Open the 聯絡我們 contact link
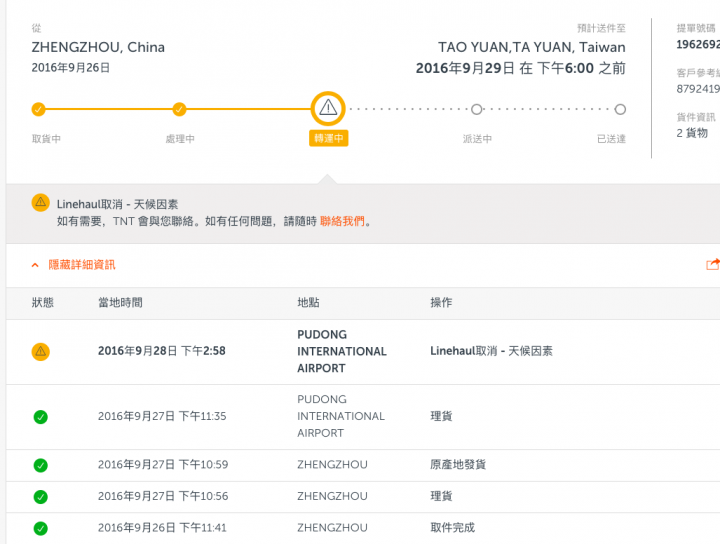 (342, 221)
